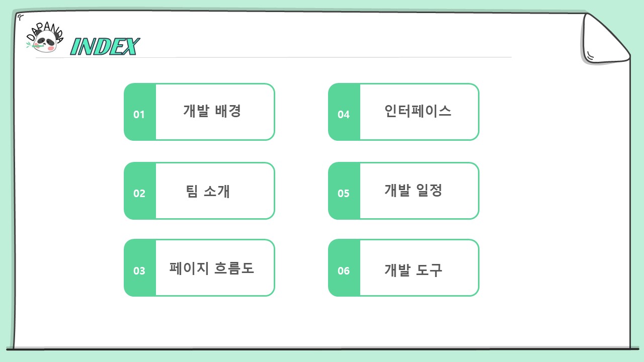
Task: Click the small sketch mark at the paper's top-left corner
Action: pos(20,18)
